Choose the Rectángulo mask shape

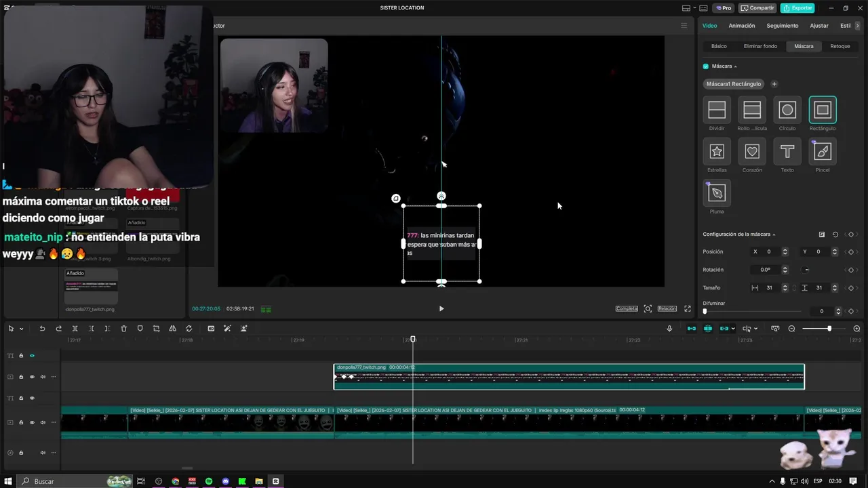click(823, 110)
